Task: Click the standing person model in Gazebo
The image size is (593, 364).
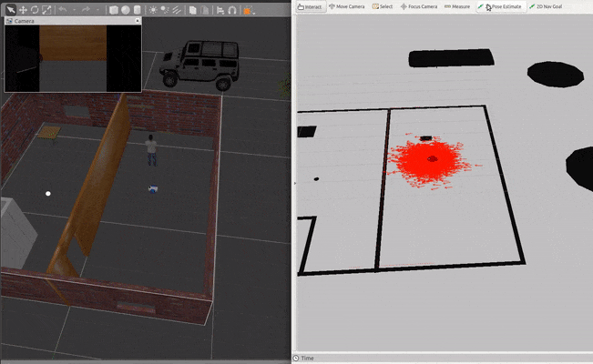Action: 151,150
